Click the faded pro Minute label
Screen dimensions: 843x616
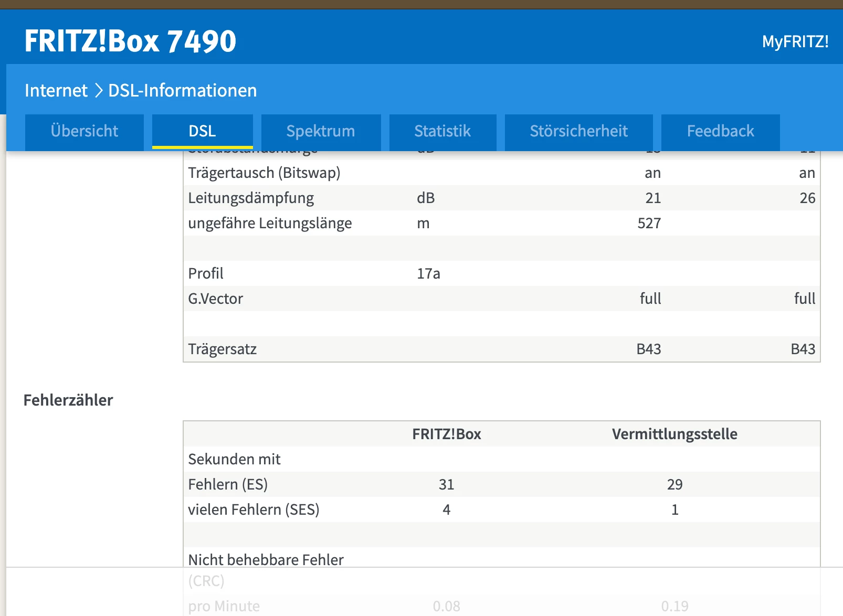click(224, 606)
